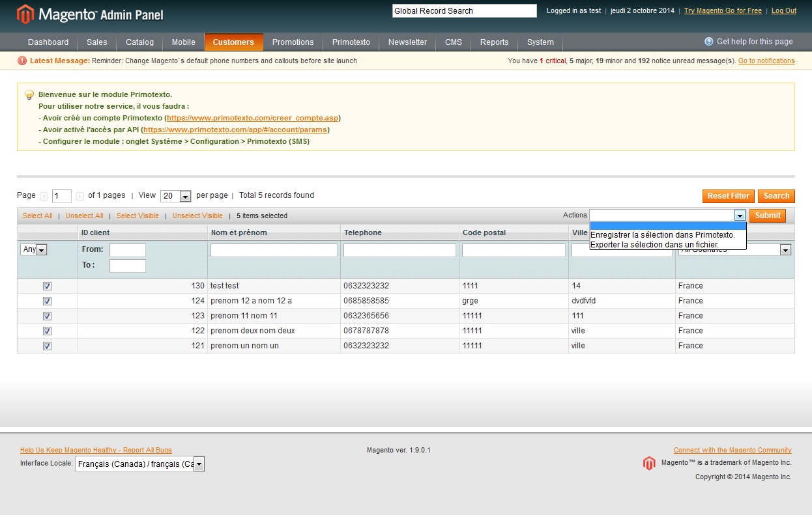The width and height of the screenshot is (812, 515).
Task: Click Unselect Visible link
Action: [197, 216]
